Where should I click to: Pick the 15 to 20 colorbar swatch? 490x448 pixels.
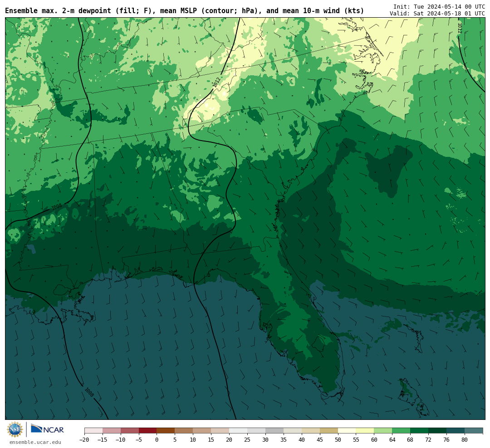coord(220,431)
